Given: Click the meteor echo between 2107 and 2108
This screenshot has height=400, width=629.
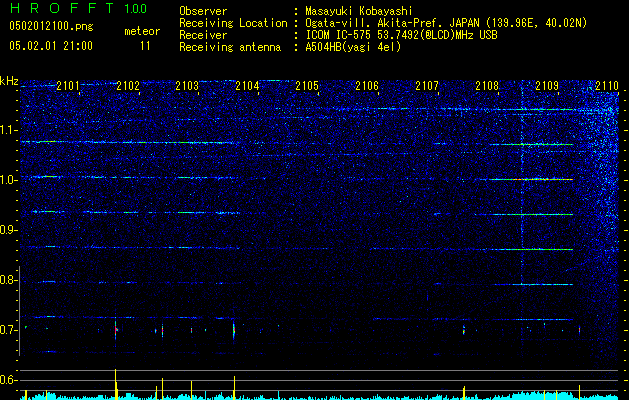Looking at the screenshot, I should tap(464, 330).
